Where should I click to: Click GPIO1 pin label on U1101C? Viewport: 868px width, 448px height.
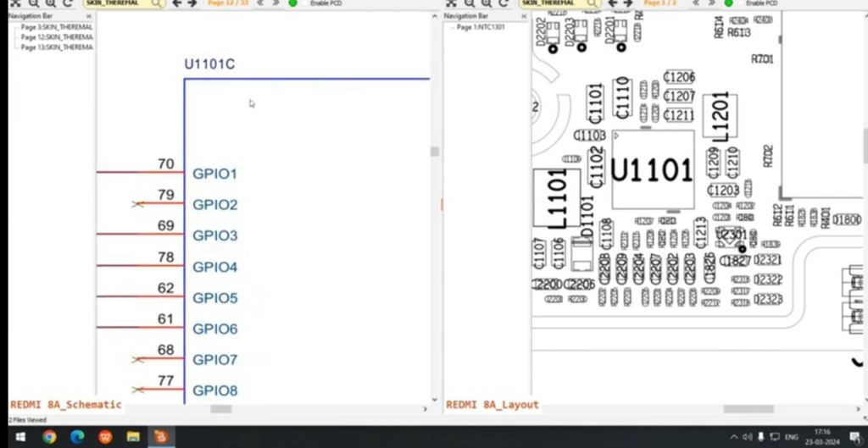pos(214,174)
